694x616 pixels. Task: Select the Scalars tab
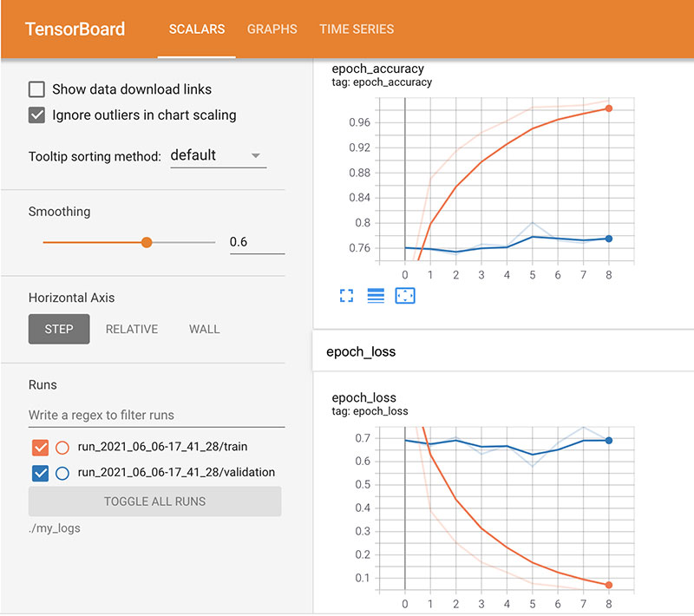[196, 29]
